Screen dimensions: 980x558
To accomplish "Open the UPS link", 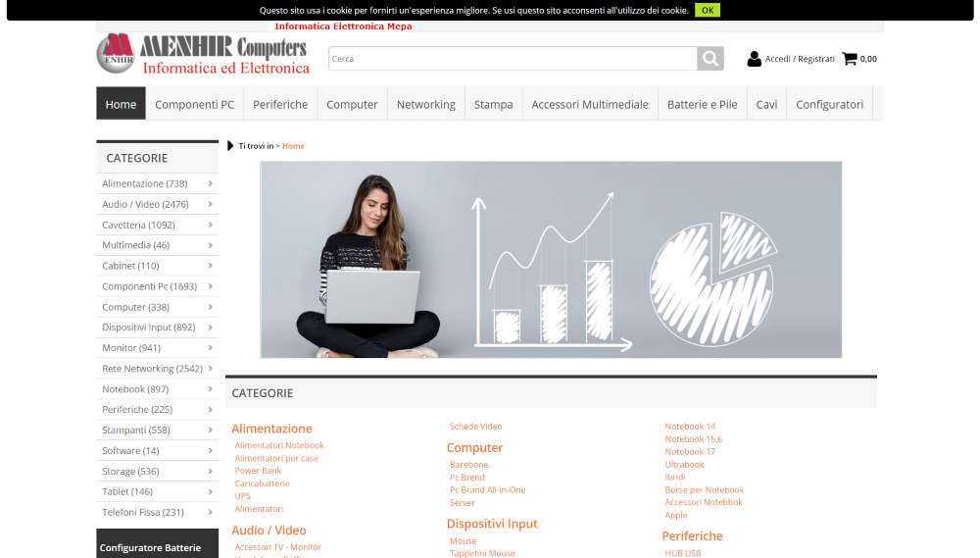I will 242,496.
